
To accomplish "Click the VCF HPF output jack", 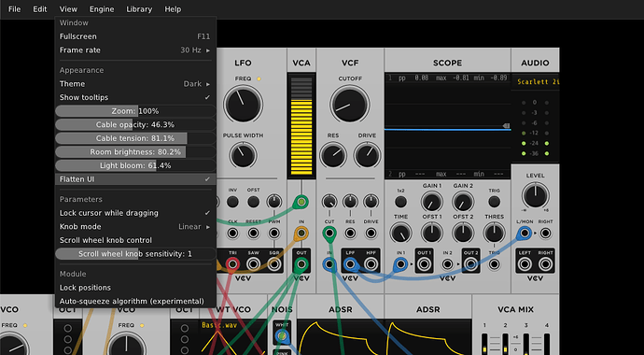I will click(x=371, y=264).
